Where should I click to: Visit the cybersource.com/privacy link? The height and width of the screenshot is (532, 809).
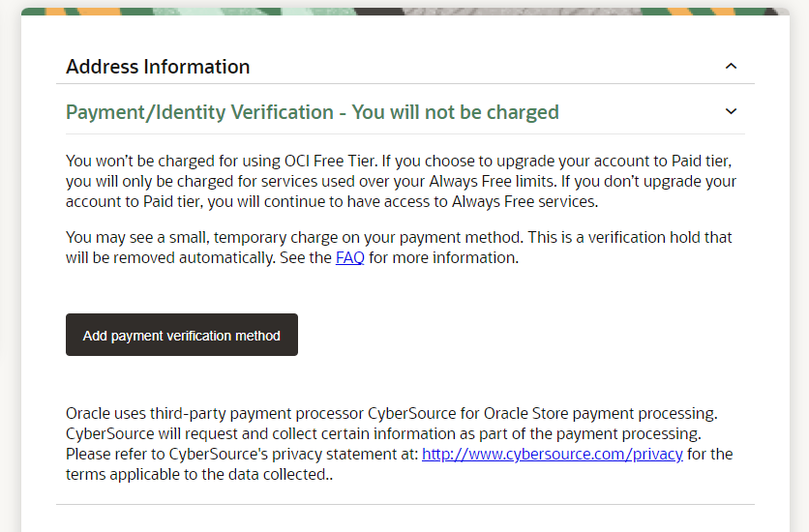[x=553, y=454]
